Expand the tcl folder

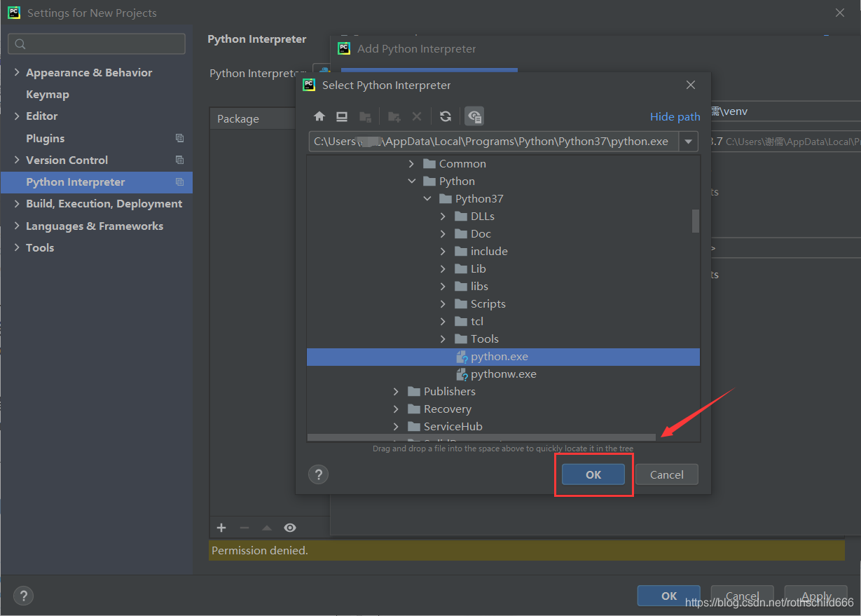tap(443, 322)
